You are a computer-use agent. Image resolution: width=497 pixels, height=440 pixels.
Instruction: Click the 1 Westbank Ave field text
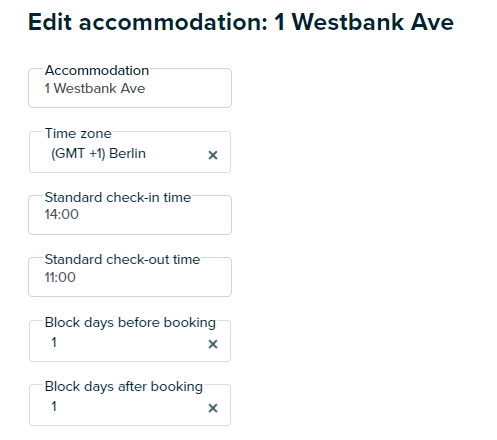pyautogui.click(x=95, y=88)
